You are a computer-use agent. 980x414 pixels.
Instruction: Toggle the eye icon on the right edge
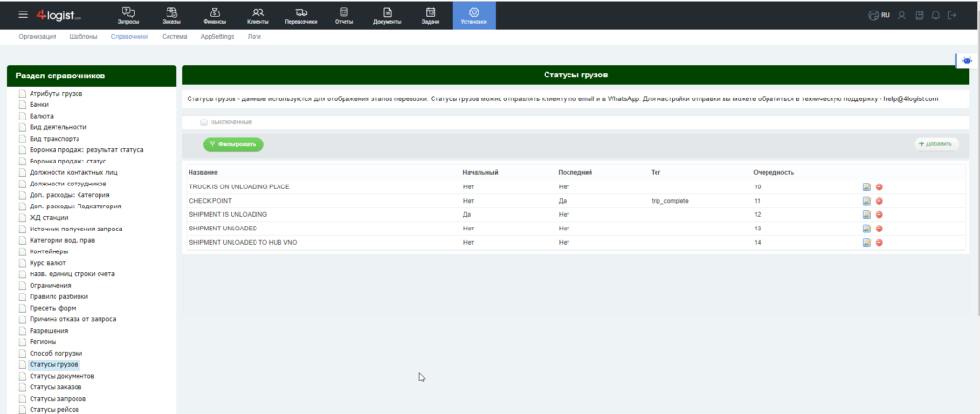tap(968, 60)
